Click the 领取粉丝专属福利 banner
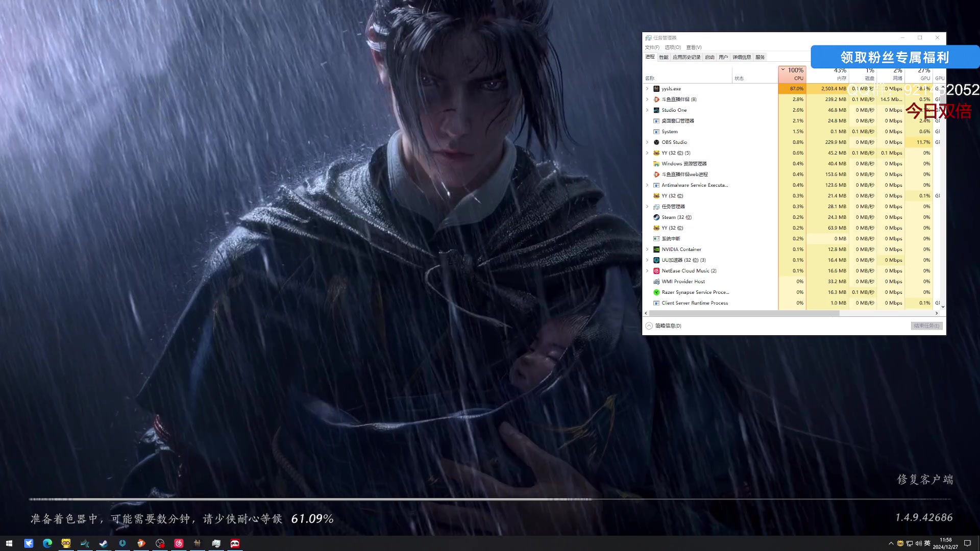 (x=895, y=57)
